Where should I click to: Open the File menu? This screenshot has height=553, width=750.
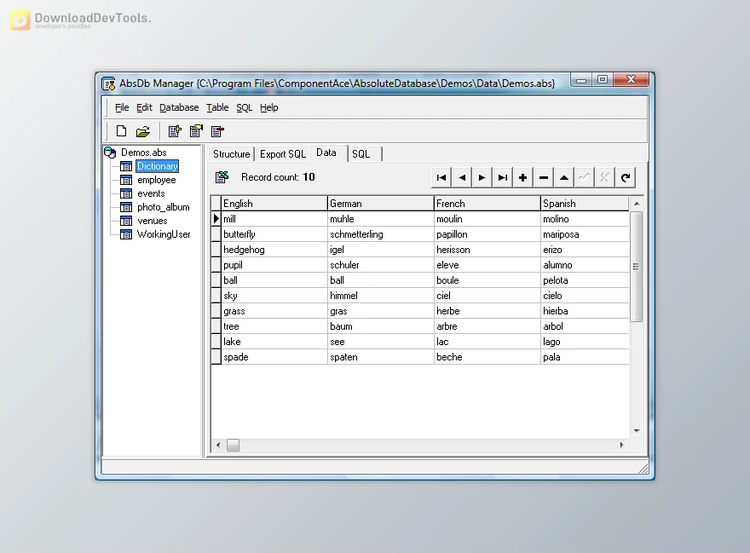(122, 108)
